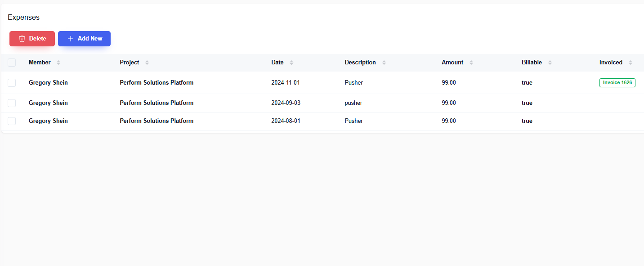Click Perform Solutions Platform in 2024-09-03 row
Image resolution: width=644 pixels, height=266 pixels.
157,103
